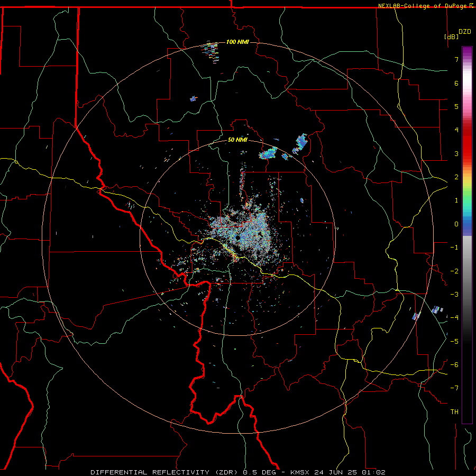Click the 6 value on color scale
The width and height of the screenshot is (476, 476).
point(456,83)
